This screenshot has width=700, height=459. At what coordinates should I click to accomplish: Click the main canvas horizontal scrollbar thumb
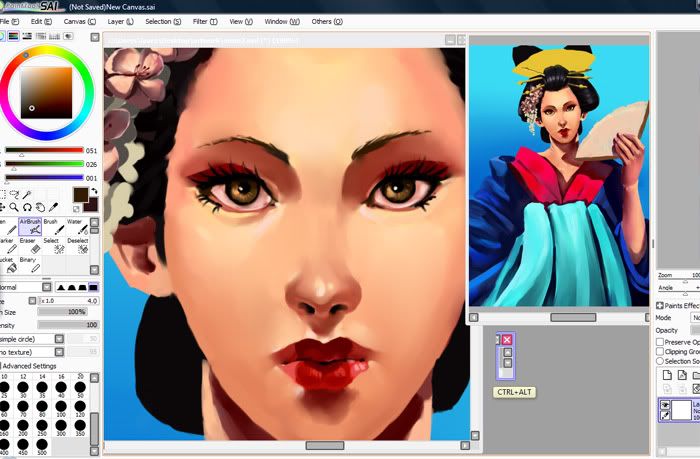point(325,445)
